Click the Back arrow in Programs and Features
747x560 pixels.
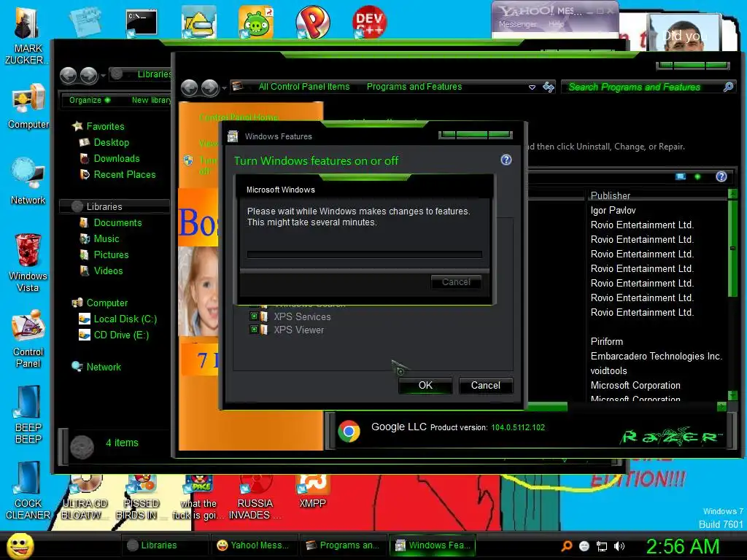pyautogui.click(x=190, y=87)
